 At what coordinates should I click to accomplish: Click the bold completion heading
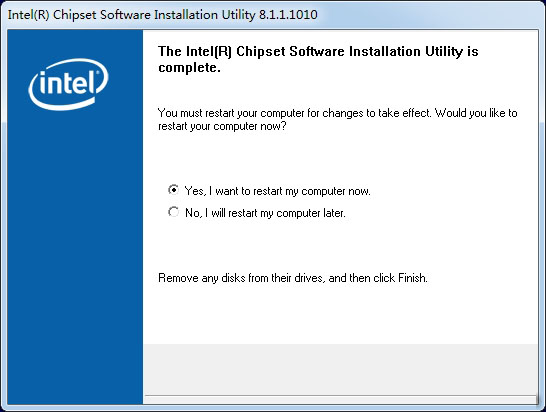pyautogui.click(x=318, y=59)
